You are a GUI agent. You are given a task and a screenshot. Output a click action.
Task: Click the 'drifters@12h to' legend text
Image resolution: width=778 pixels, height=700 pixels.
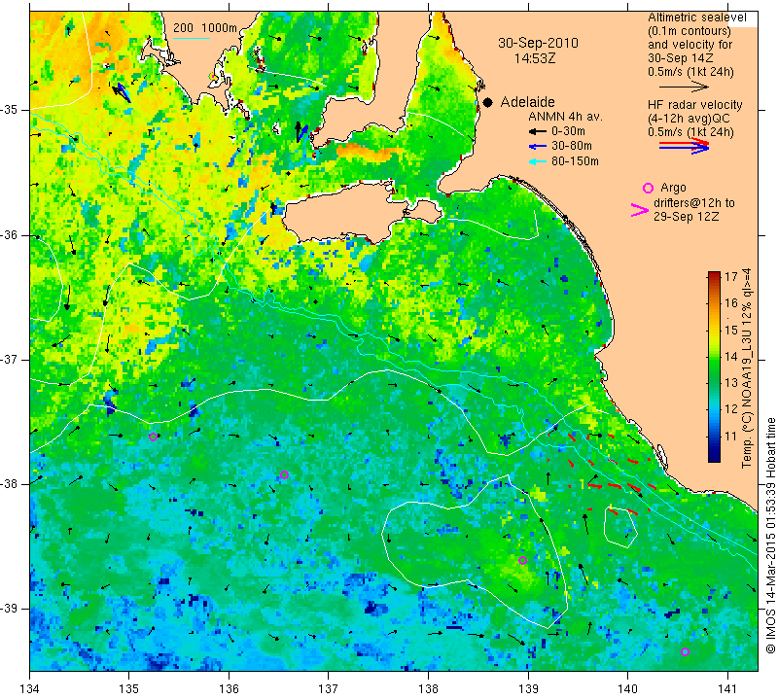pyautogui.click(x=694, y=203)
